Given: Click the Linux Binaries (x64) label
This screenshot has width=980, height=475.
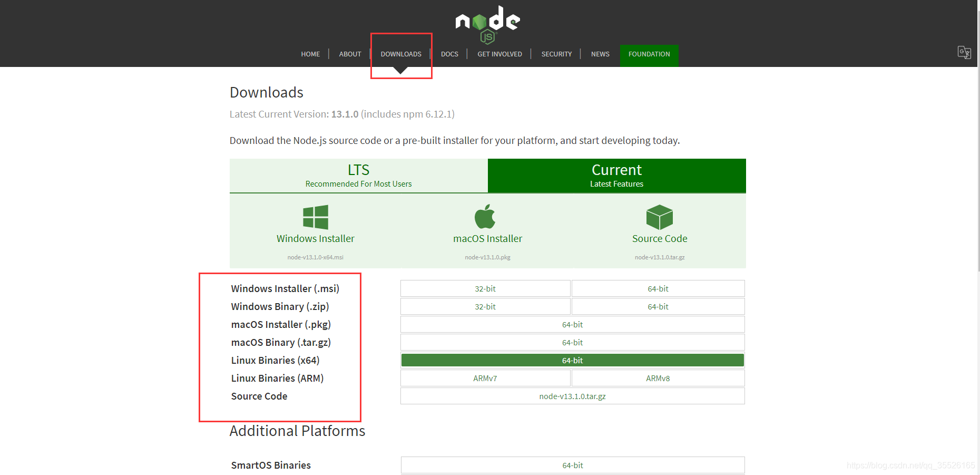Looking at the screenshot, I should (275, 360).
